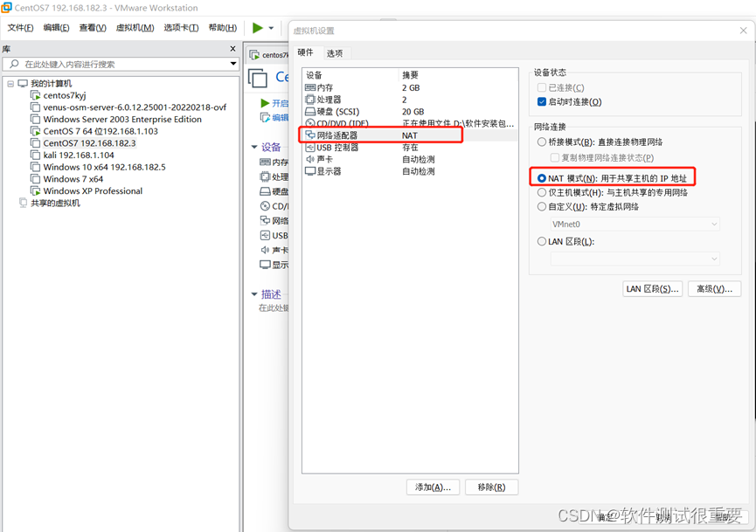Image resolution: width=756 pixels, height=532 pixels.
Task: Click the memory (内存) device icon in settings list
Action: pos(310,87)
